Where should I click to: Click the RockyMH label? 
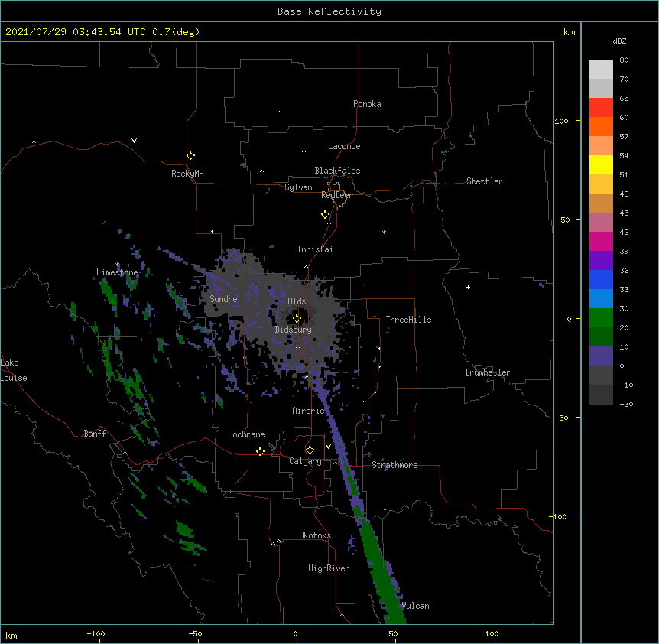[187, 174]
